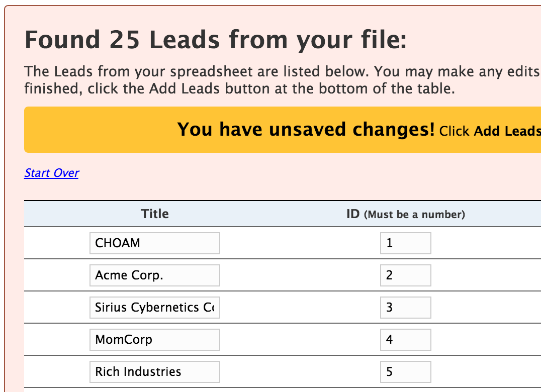
Task: Click the Title column header
Action: [154, 214]
